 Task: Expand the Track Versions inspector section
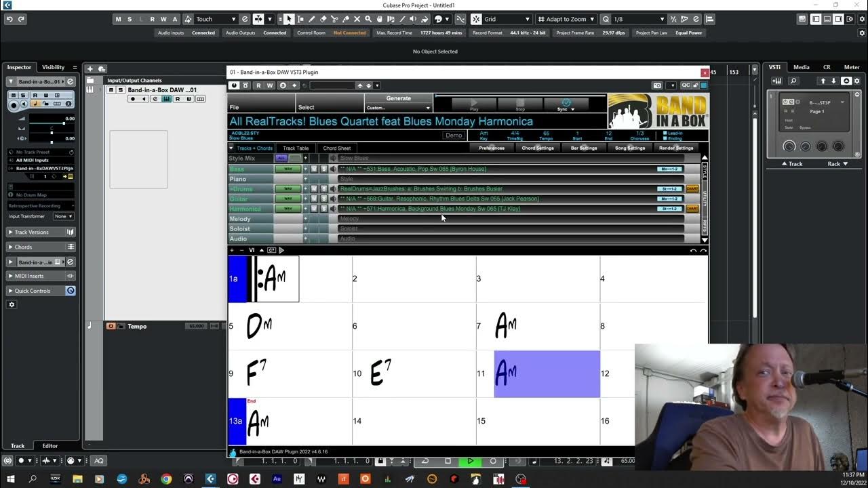[x=41, y=232]
